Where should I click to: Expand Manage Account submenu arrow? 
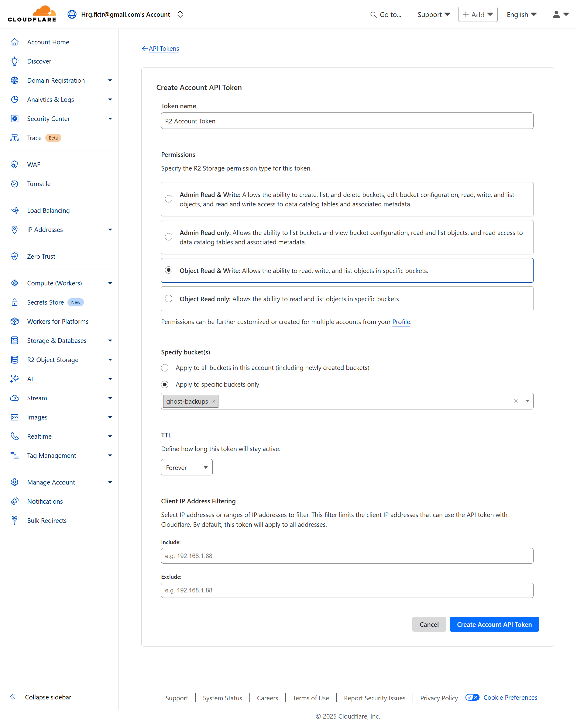pyautogui.click(x=110, y=482)
